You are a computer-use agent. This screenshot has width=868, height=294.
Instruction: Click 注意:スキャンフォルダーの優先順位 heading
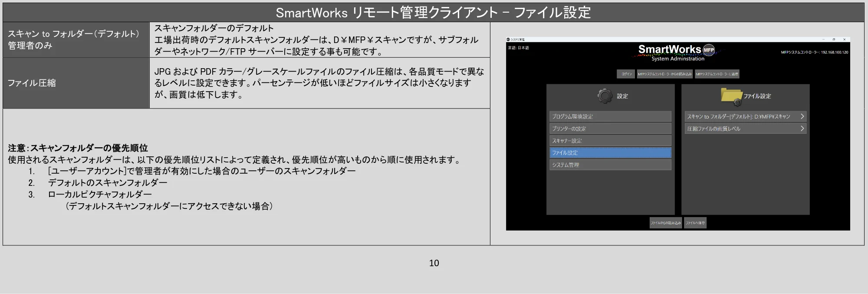tap(78, 148)
